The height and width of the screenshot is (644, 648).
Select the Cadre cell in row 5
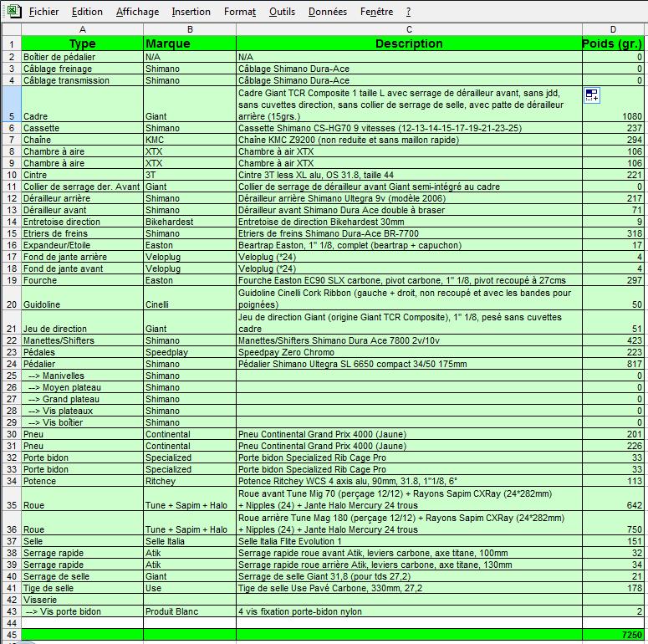(82, 104)
